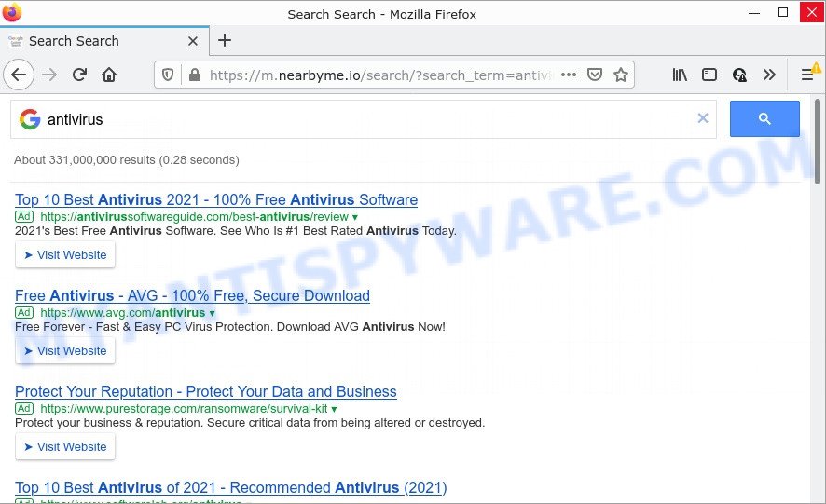Bookmark this page with the star
Image resolution: width=826 pixels, height=504 pixels.
621,75
